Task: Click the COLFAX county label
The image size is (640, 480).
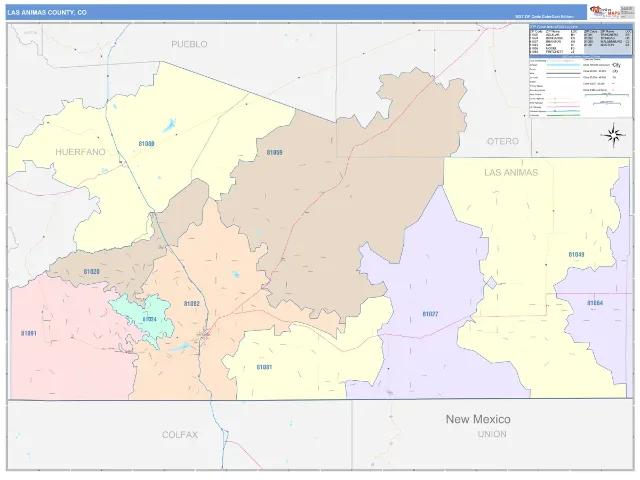Action: [180, 435]
